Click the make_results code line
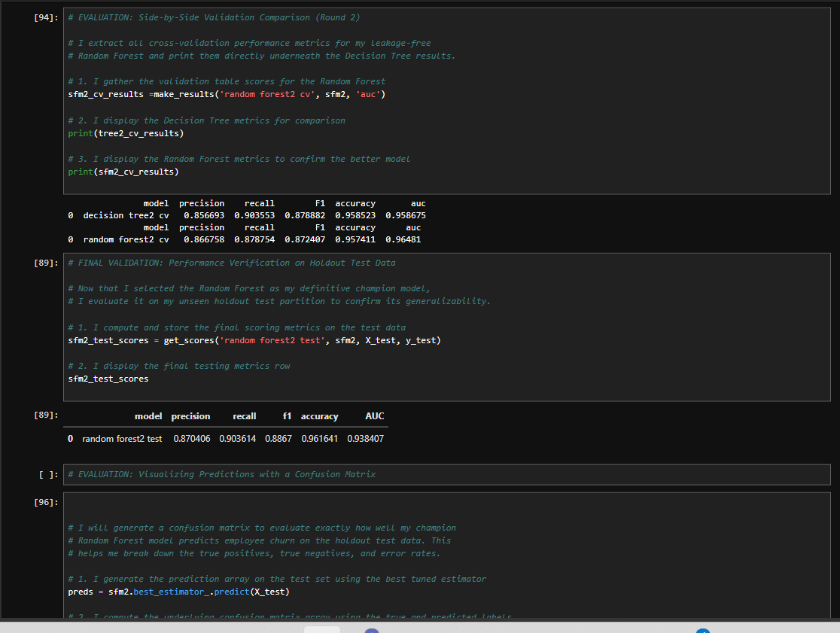Screen dimensions: 840x633 227,94
